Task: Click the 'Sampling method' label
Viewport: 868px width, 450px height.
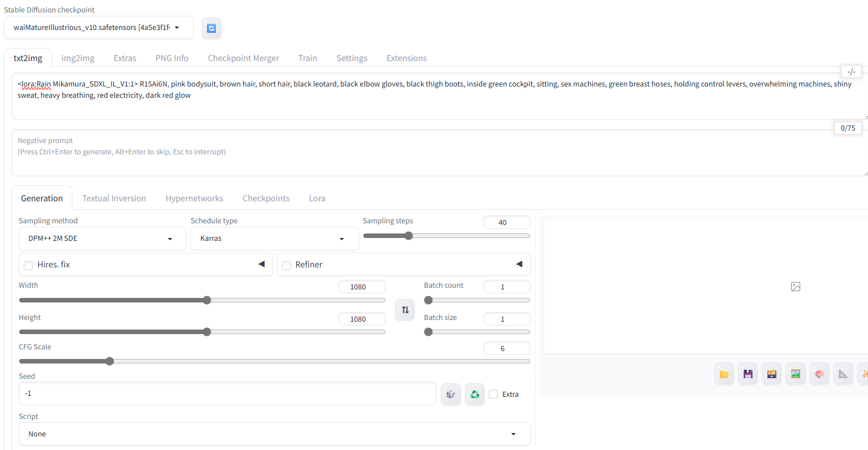Action: 48,220
